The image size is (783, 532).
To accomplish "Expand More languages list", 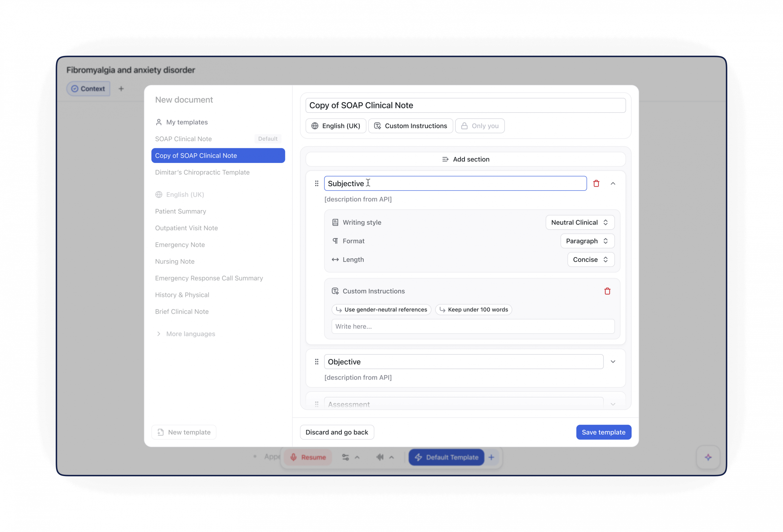I will [190, 334].
